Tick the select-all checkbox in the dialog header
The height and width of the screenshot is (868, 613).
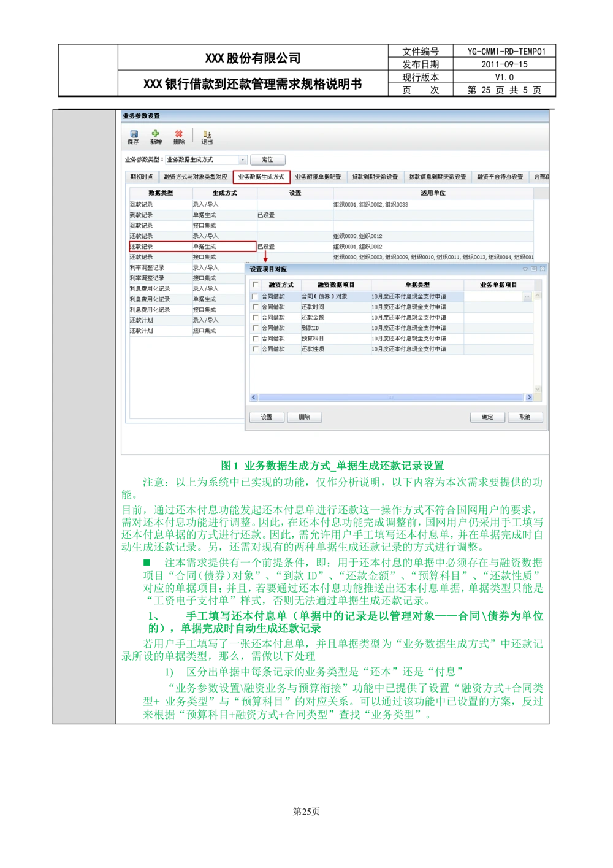(256, 285)
